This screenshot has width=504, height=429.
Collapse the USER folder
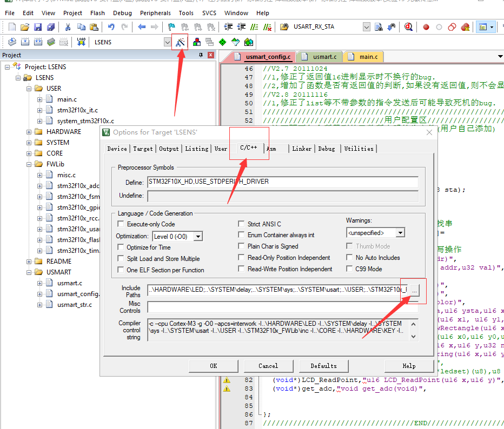tap(29, 89)
